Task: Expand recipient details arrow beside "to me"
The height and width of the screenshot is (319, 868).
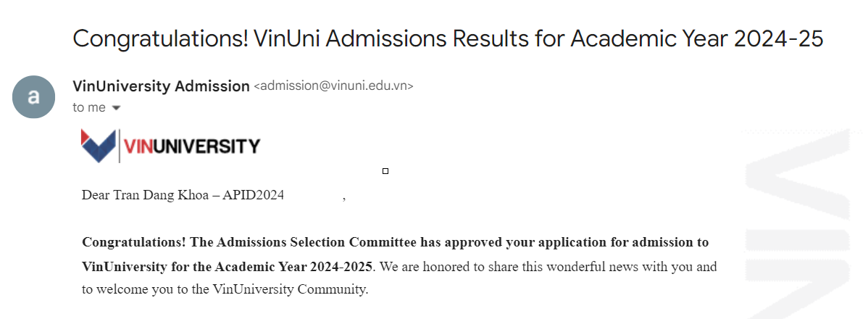Action: [116, 108]
